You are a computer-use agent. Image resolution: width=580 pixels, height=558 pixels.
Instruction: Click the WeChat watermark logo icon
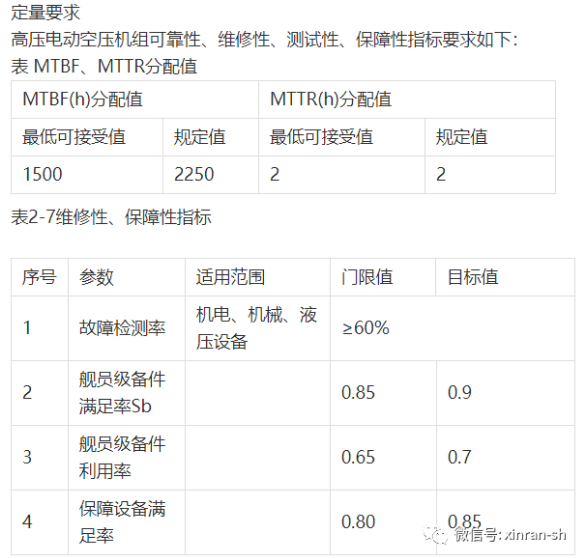[436, 535]
